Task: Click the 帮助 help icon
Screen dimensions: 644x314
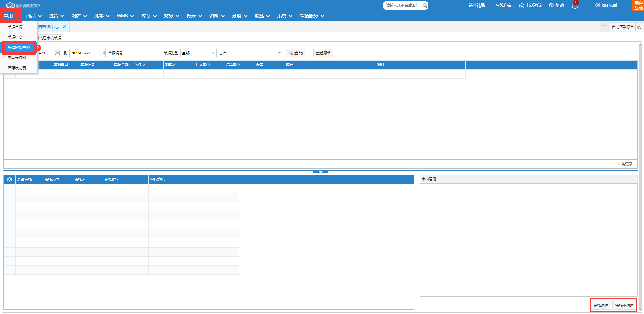Action: pos(551,5)
